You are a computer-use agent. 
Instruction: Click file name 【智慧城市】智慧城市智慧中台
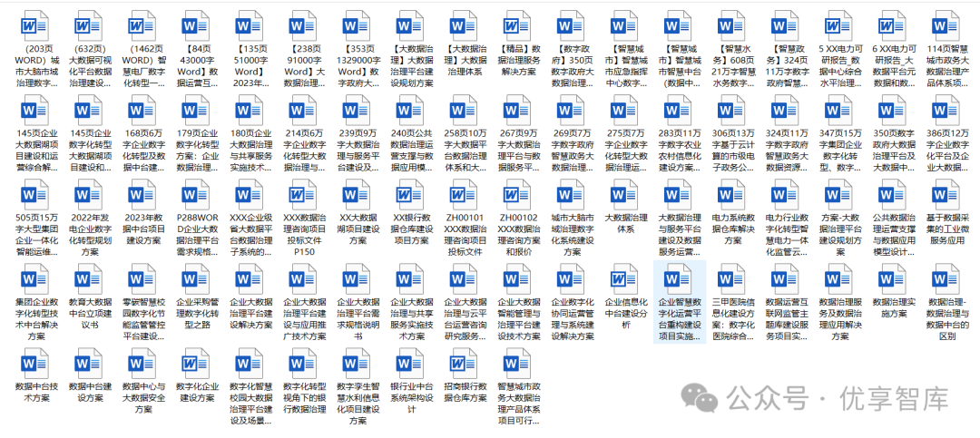pos(678,66)
